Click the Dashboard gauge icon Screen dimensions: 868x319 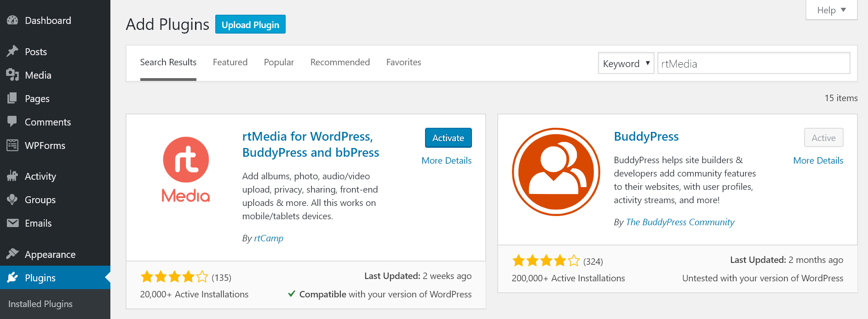12,20
